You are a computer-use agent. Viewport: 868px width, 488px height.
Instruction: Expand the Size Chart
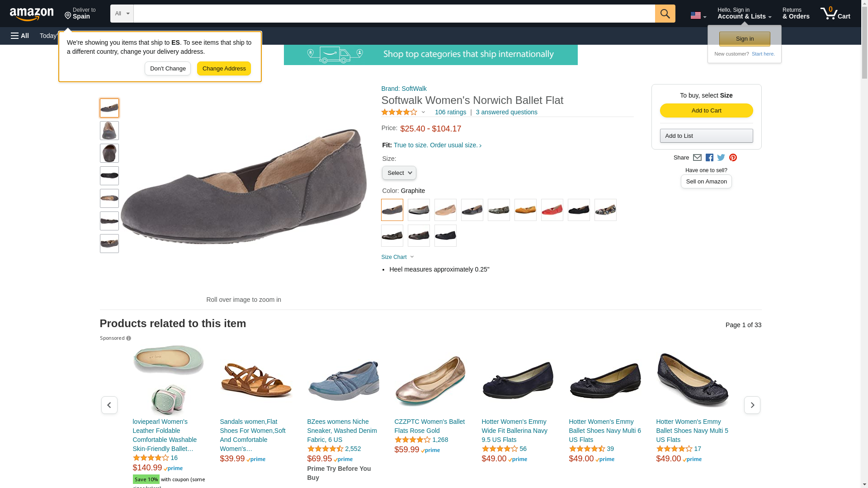(x=397, y=257)
